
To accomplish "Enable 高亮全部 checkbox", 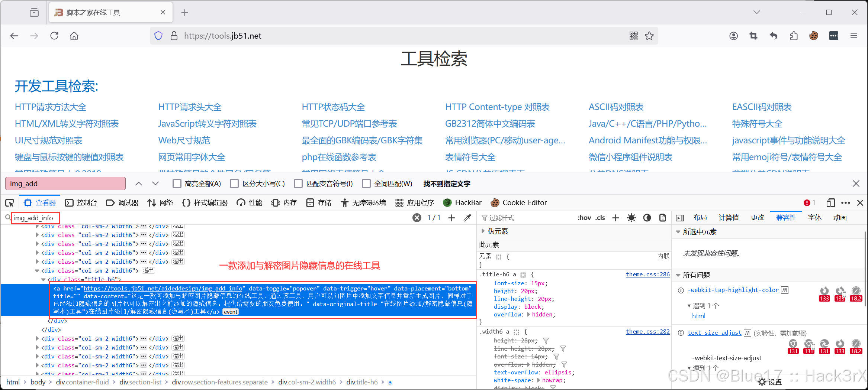I will tap(177, 183).
